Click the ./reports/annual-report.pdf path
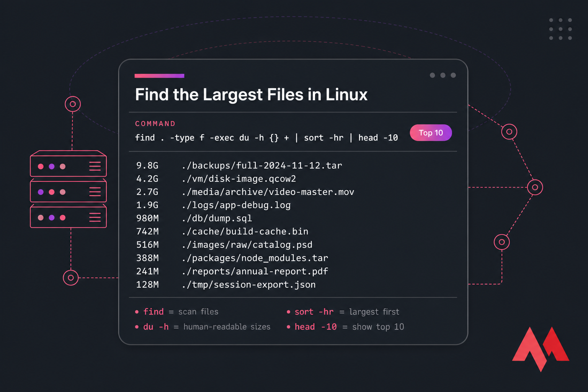Screen dimensions: 588x392 255,271
